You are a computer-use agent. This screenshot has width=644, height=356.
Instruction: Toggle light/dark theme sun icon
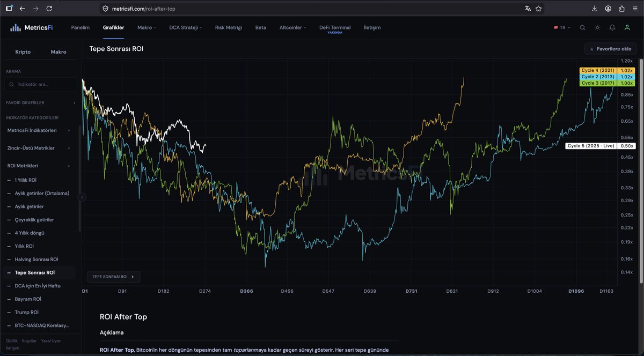[x=597, y=27]
